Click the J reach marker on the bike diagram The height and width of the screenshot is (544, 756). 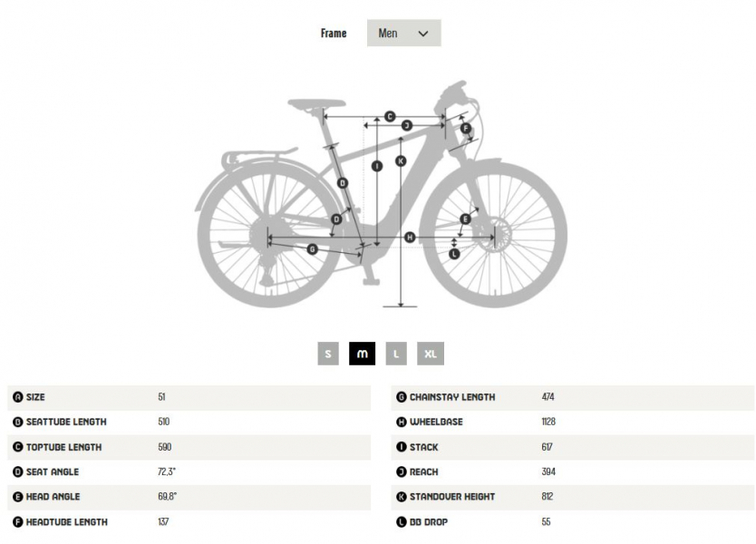[x=407, y=125]
